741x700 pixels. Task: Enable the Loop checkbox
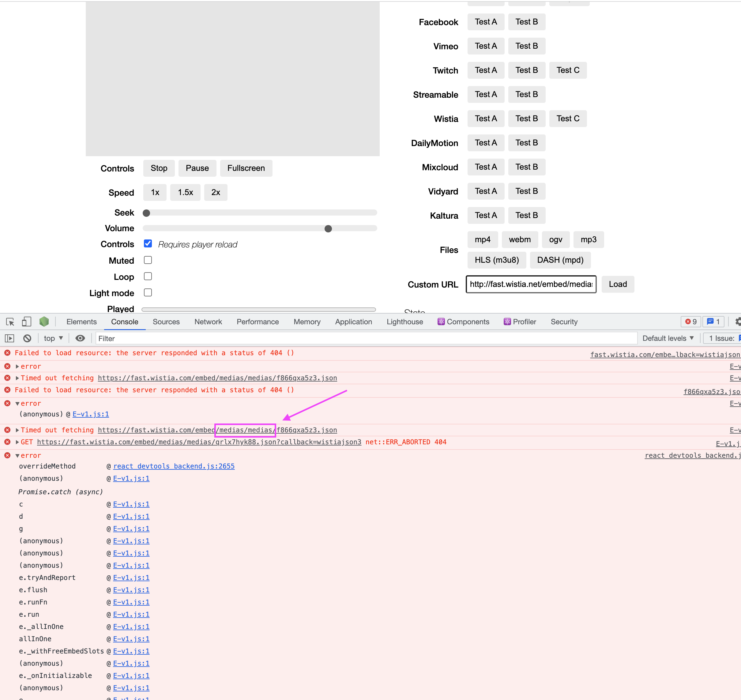148,276
